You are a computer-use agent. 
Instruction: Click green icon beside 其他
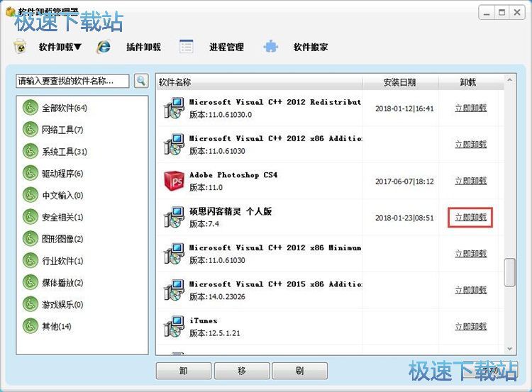[31, 326]
